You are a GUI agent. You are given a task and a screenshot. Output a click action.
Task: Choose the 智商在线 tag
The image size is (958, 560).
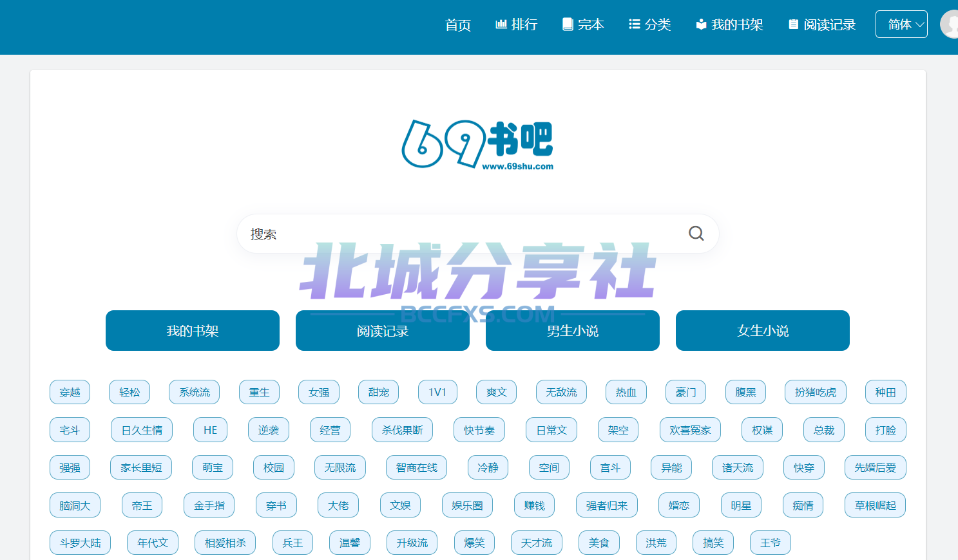click(x=417, y=467)
